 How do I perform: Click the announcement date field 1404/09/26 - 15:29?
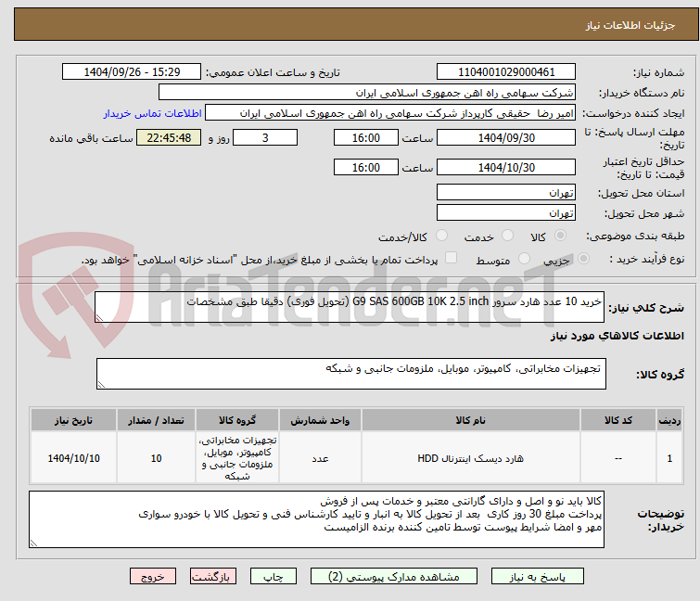pos(132,72)
